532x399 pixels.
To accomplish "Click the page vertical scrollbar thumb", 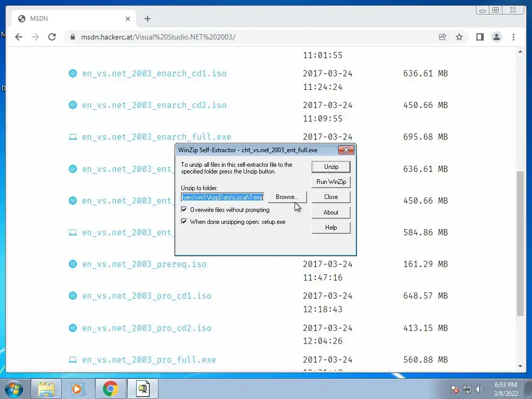I will 520,244.
